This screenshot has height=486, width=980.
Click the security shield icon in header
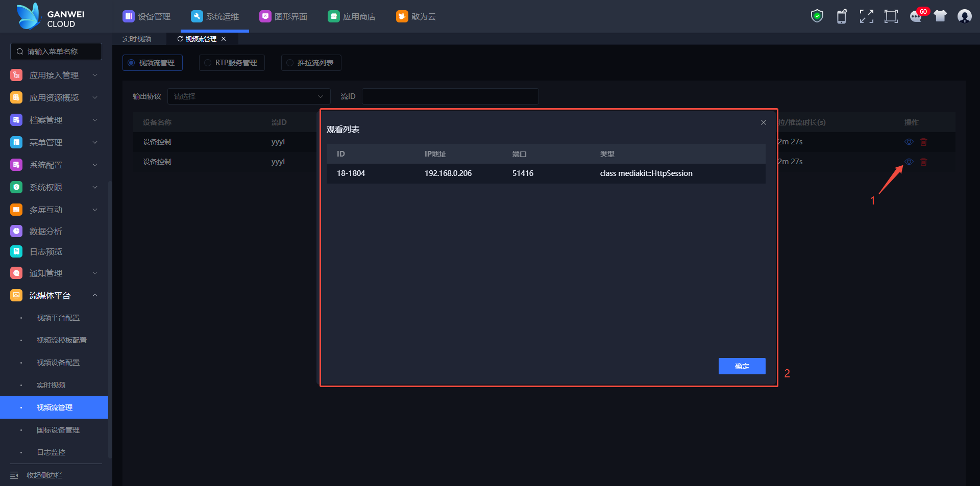pos(817,16)
